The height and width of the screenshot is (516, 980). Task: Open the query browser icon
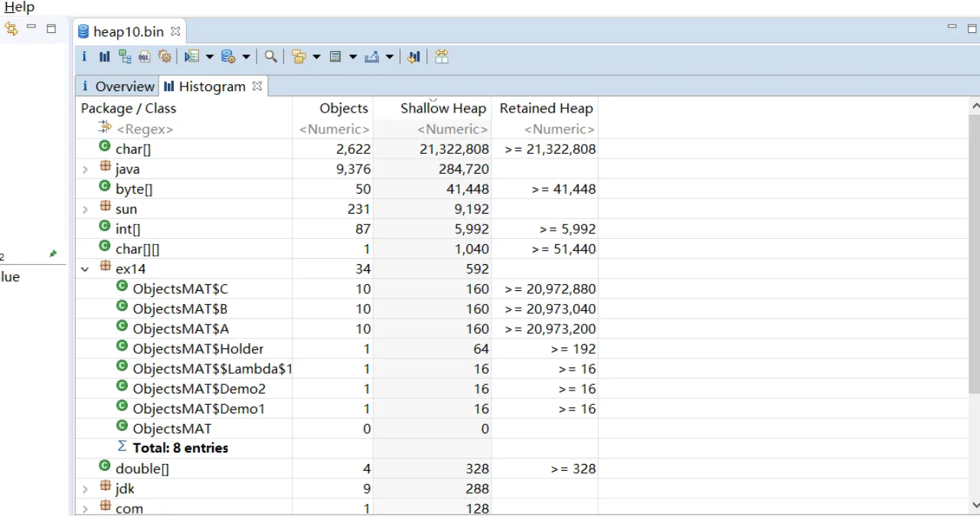(x=227, y=57)
